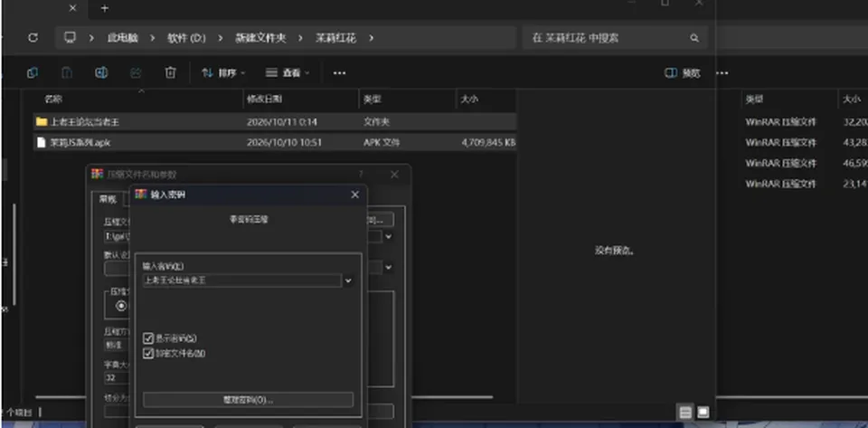Click the APK 文件 type cell
Viewport: 868px width, 428px height.
(381, 142)
